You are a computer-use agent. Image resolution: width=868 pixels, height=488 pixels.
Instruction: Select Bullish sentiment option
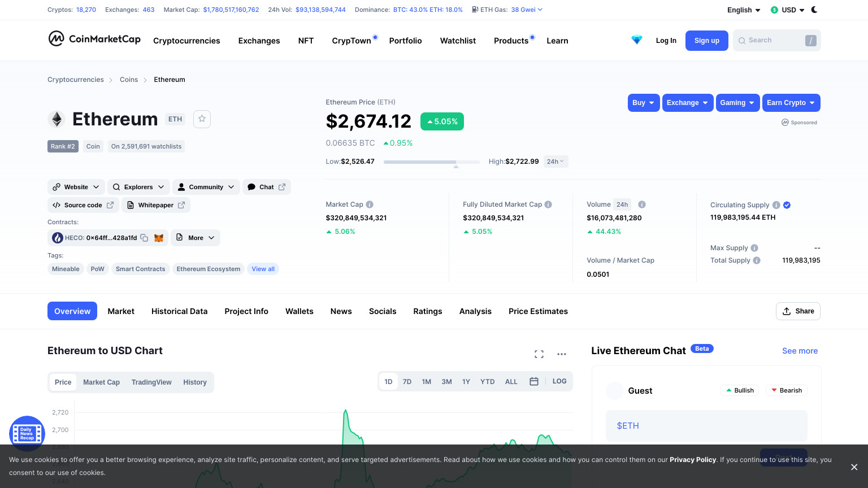click(740, 390)
